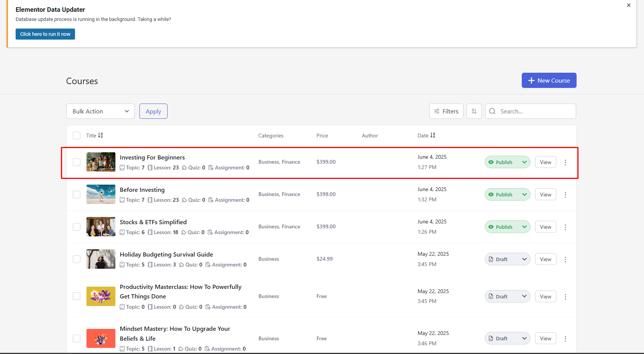Dismiss the Elementor Data Updater notice
This screenshot has width=644, height=354.
click(628, 5)
